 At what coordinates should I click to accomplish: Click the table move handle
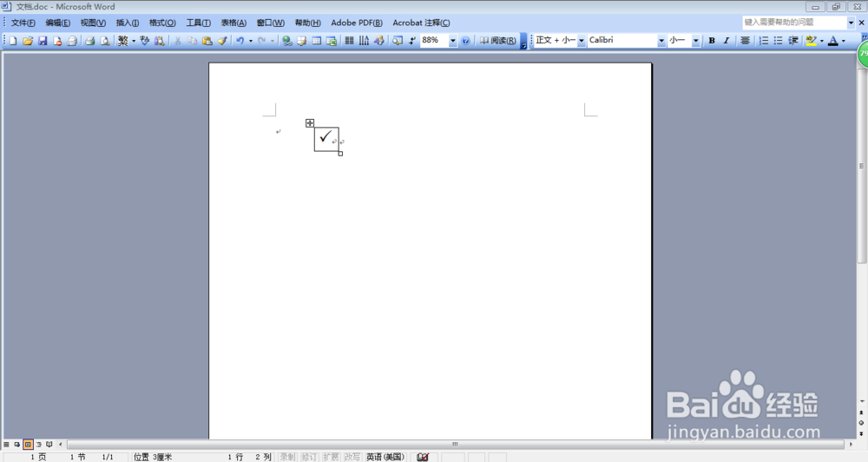tap(310, 123)
